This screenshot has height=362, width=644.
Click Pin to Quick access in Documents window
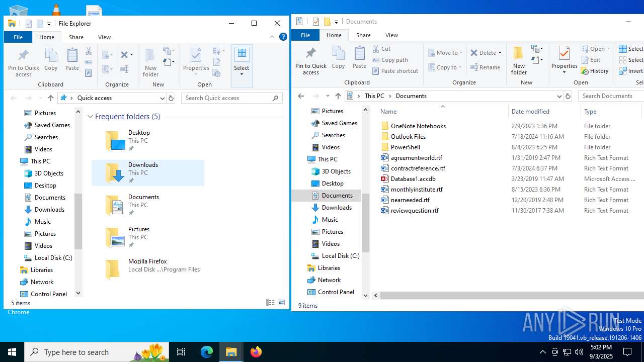click(310, 61)
